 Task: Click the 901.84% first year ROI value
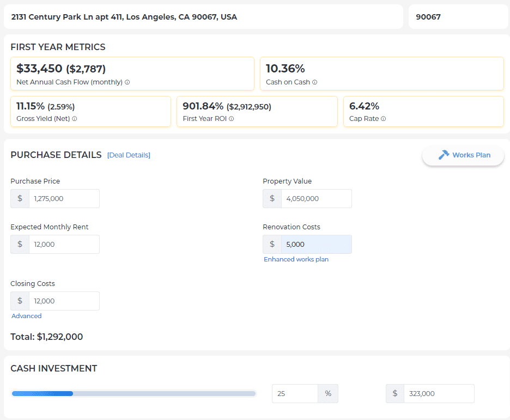(x=203, y=106)
